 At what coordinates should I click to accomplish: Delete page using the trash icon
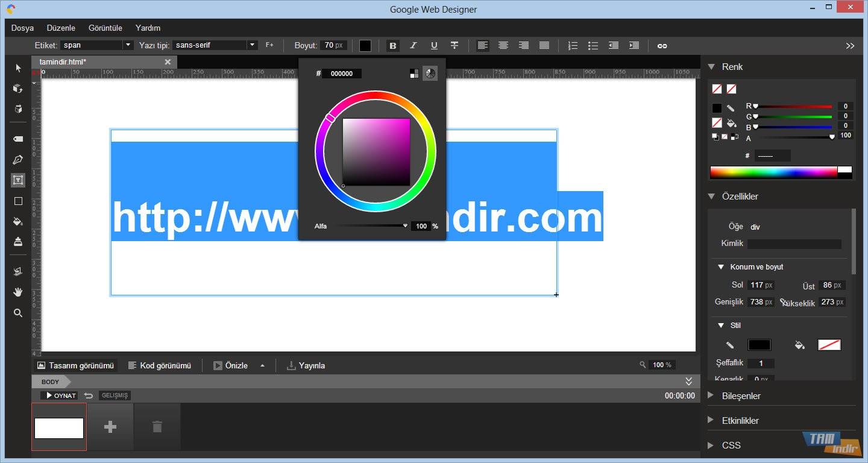pos(157,427)
